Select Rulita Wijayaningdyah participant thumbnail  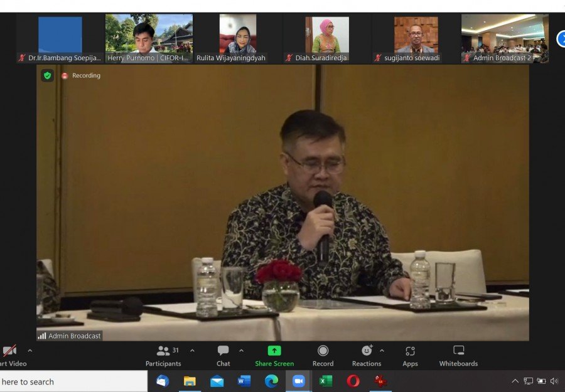(x=238, y=38)
